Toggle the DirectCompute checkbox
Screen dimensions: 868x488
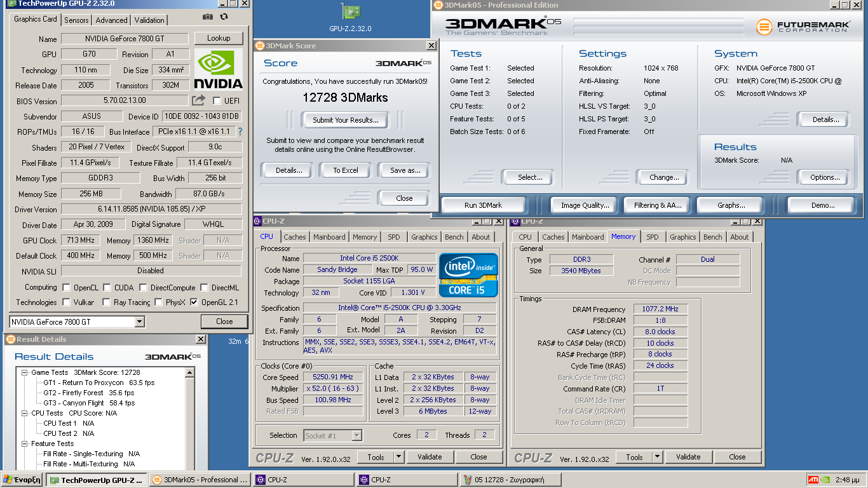(x=142, y=287)
